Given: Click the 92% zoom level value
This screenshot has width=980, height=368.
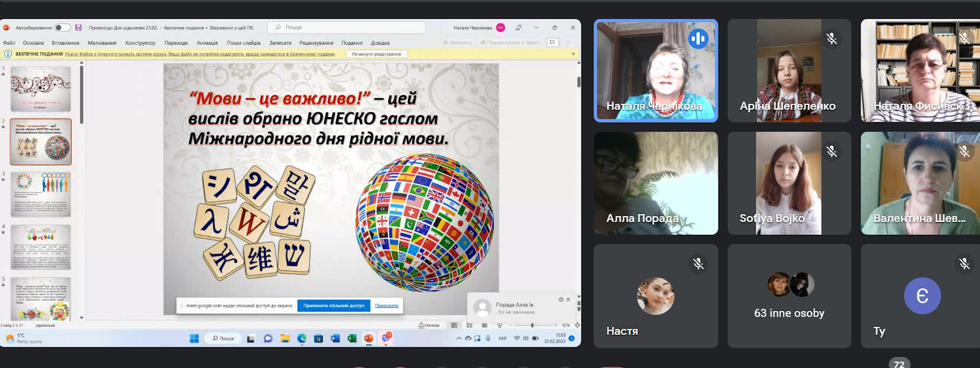Looking at the screenshot, I should (x=566, y=325).
